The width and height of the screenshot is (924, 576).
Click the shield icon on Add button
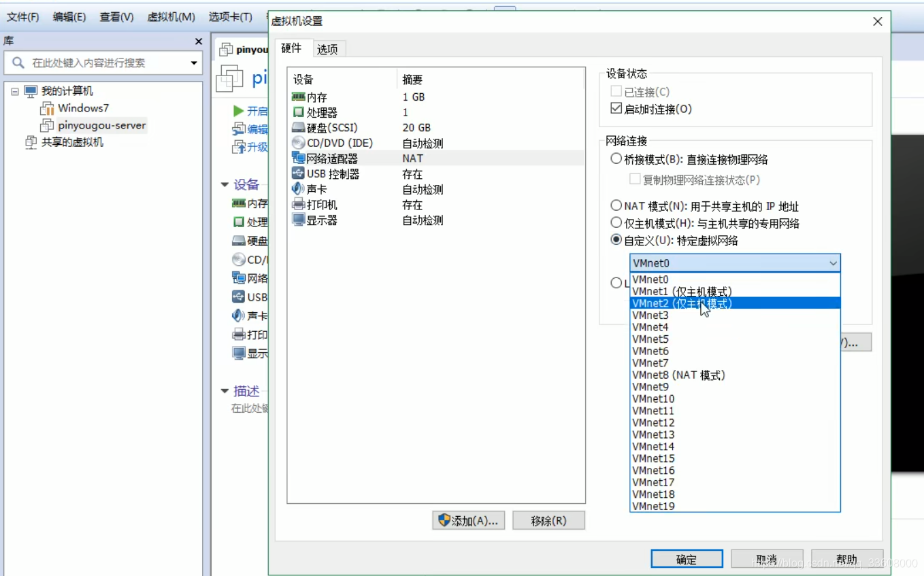coord(445,521)
